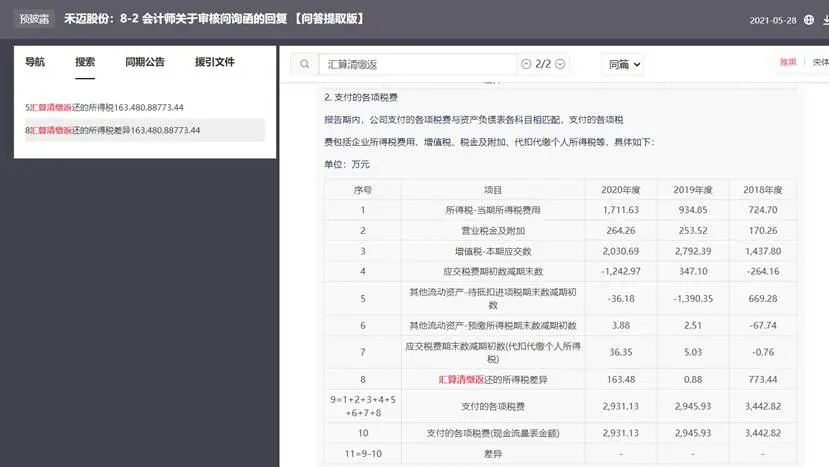Click the value -1,242.97
This screenshot has width=829, height=467.
click(x=621, y=271)
